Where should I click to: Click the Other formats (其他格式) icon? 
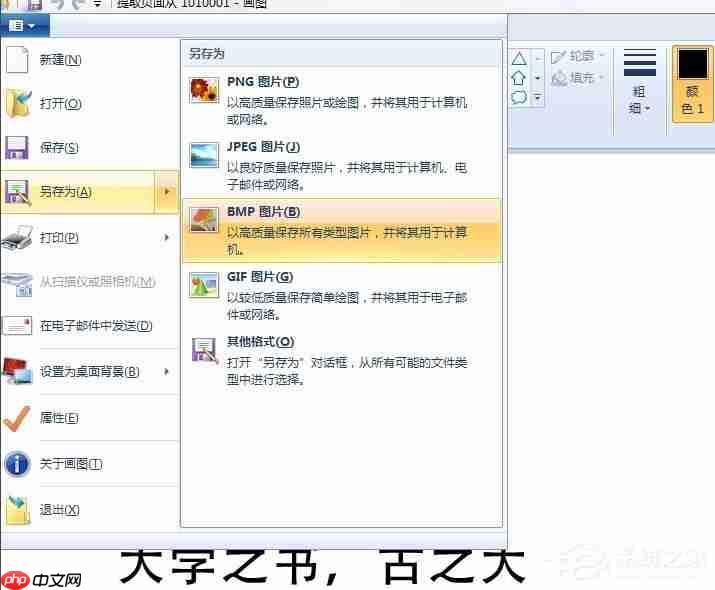point(204,350)
